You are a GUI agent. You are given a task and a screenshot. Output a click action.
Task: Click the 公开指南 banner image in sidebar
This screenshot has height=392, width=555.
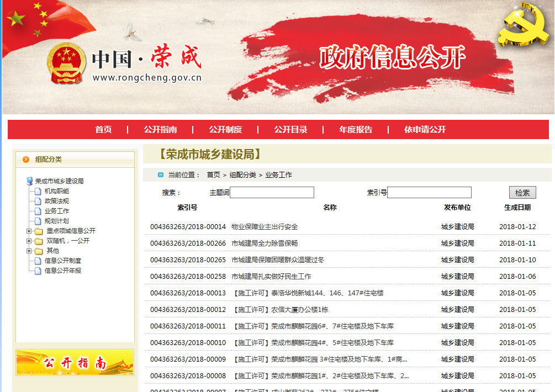tap(75, 363)
